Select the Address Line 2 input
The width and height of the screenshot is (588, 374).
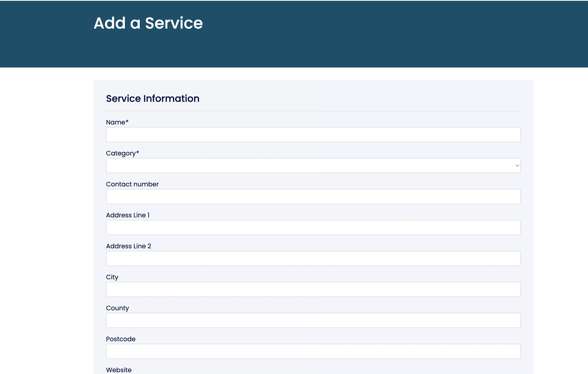313,258
